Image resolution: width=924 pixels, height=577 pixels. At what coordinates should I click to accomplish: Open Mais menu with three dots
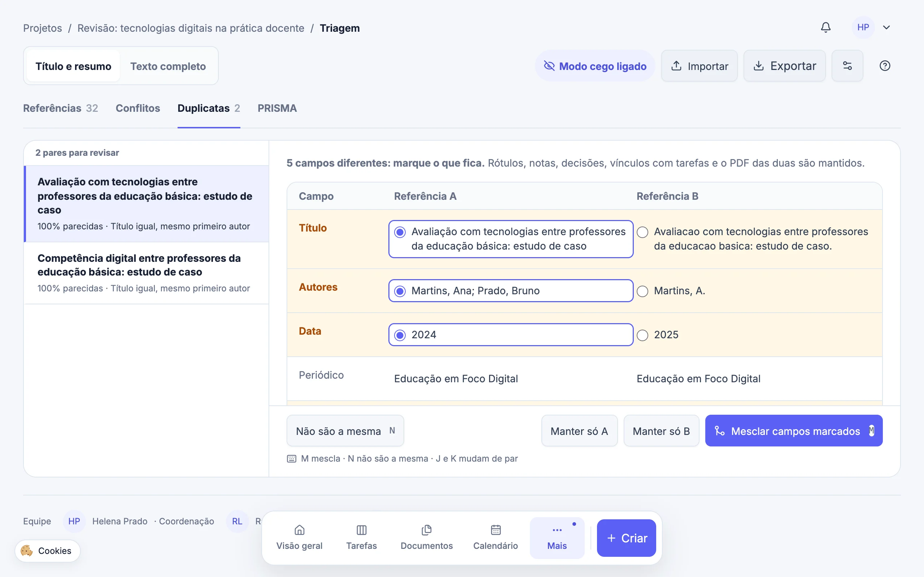(x=557, y=538)
